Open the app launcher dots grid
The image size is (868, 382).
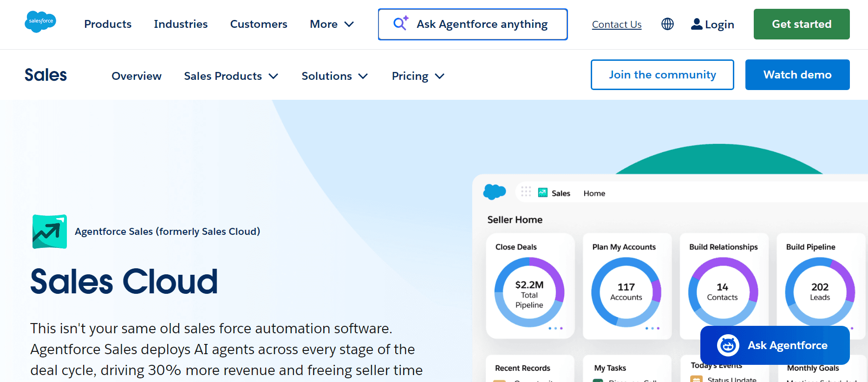click(x=526, y=192)
